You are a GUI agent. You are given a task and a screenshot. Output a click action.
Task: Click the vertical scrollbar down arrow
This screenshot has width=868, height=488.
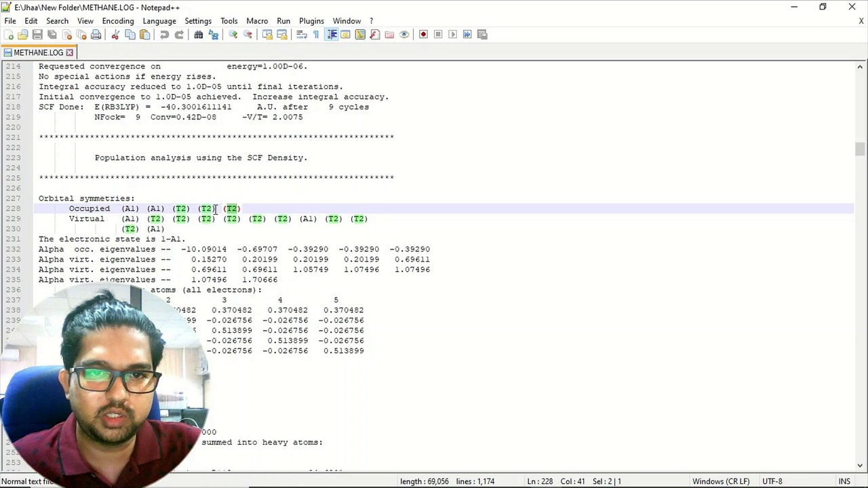(x=861, y=466)
